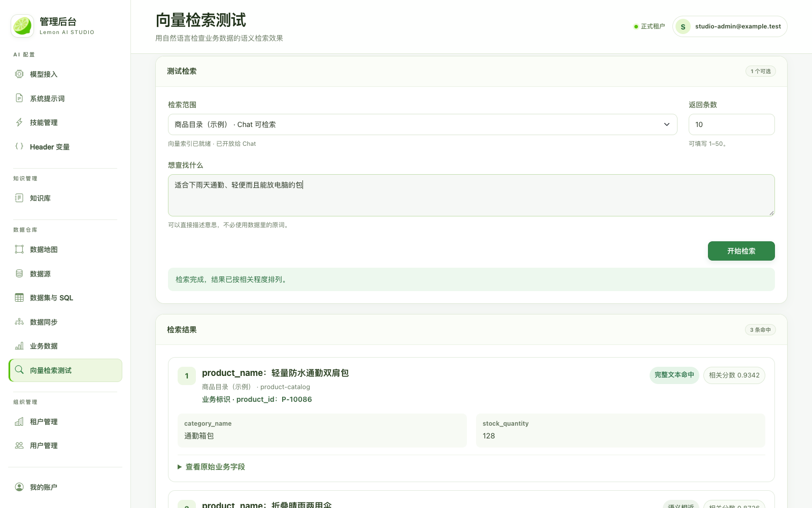Viewport: 812px width, 508px height.
Task: Click the 数据地图 map icon
Action: [x=19, y=249]
